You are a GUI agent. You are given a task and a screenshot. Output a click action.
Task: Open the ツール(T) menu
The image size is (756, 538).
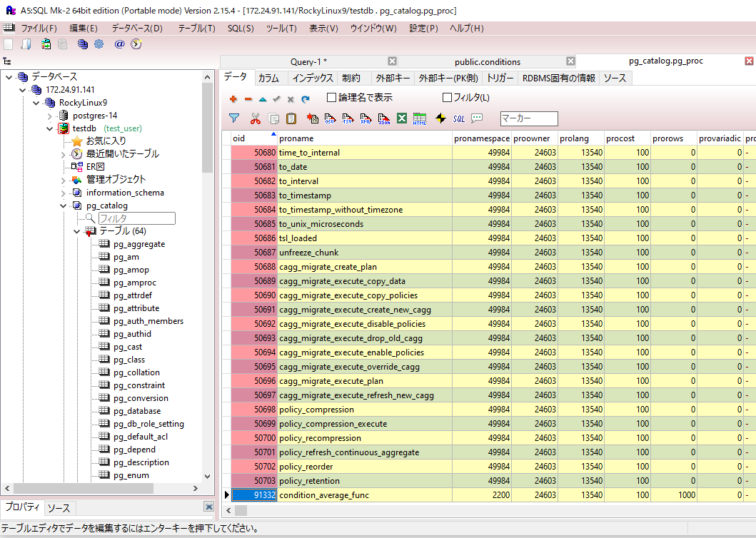pos(281,29)
